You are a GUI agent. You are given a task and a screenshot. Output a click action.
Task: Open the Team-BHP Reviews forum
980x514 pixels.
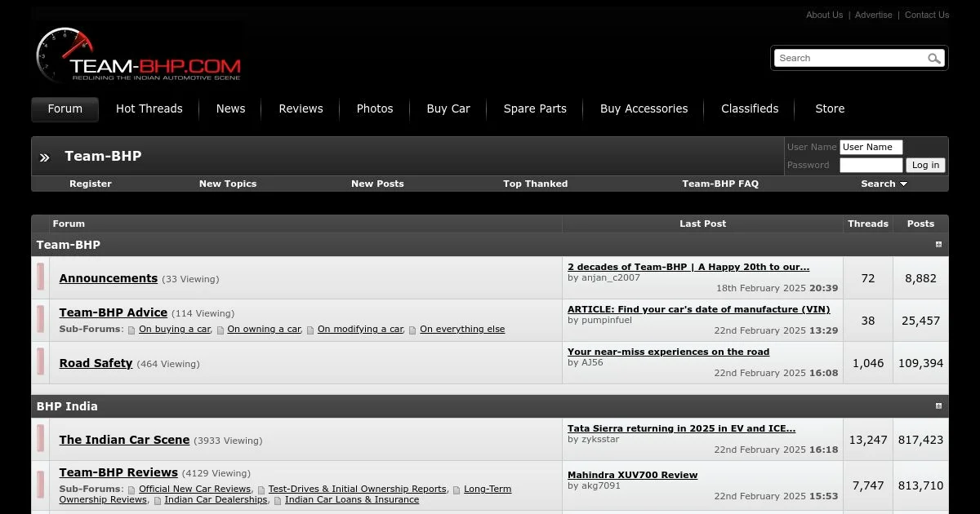pos(118,472)
